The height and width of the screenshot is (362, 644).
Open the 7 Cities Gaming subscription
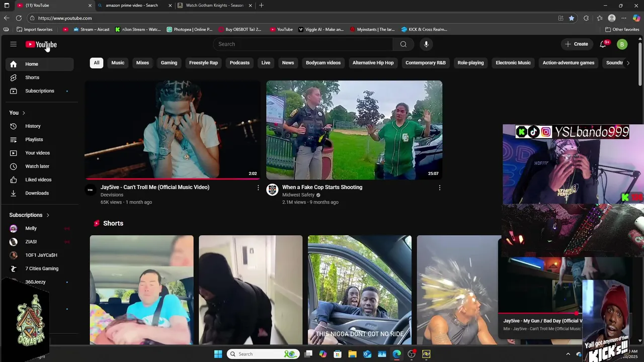pyautogui.click(x=39, y=268)
